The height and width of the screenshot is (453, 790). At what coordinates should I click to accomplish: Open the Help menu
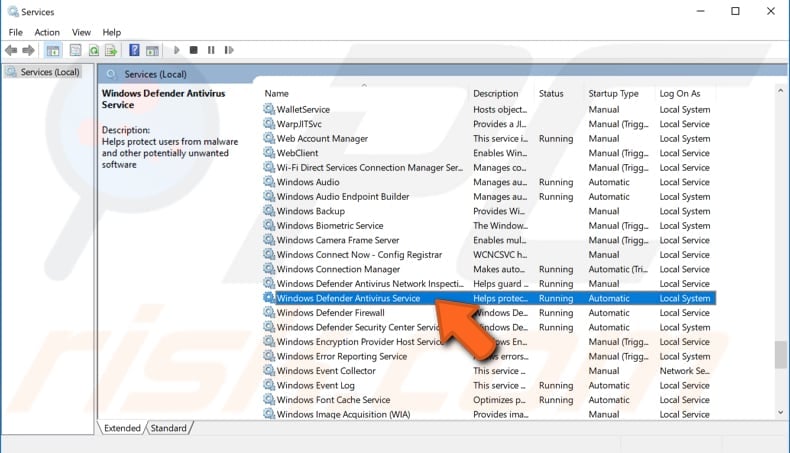point(111,32)
